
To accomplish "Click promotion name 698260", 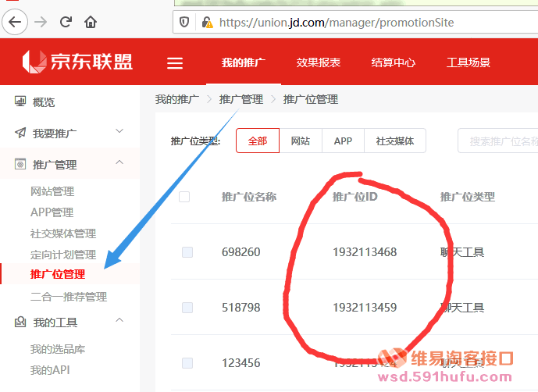I will tap(240, 252).
